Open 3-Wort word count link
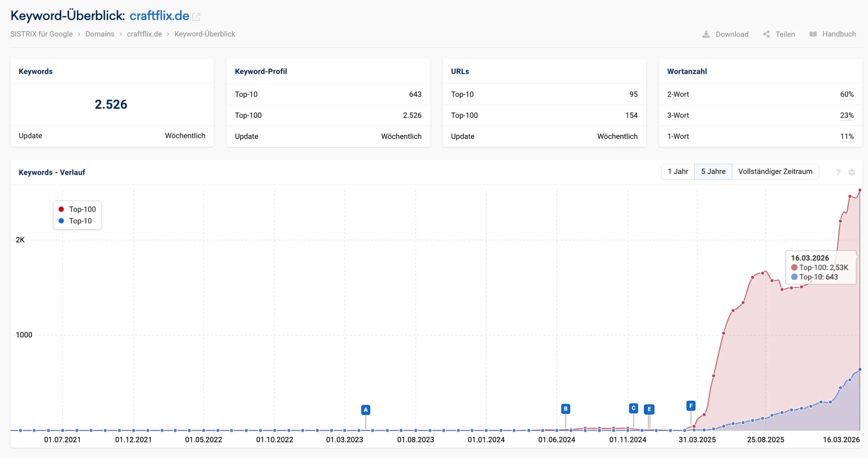 click(x=678, y=115)
